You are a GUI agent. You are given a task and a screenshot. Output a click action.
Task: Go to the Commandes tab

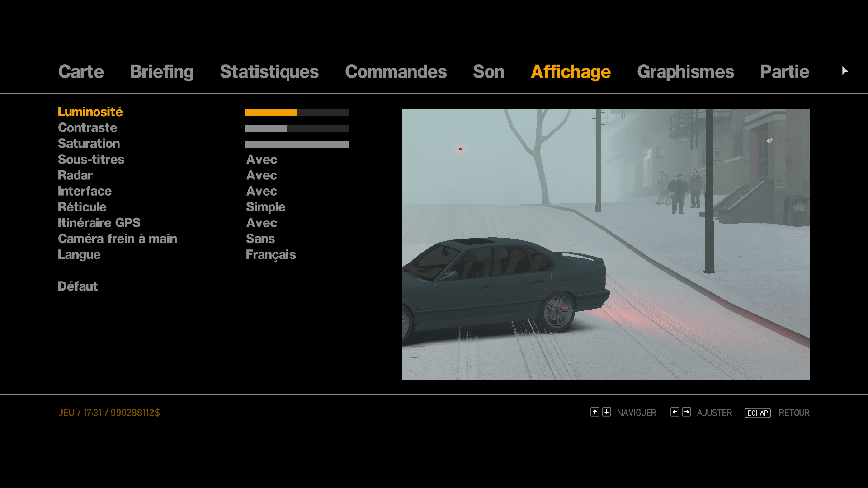point(396,72)
